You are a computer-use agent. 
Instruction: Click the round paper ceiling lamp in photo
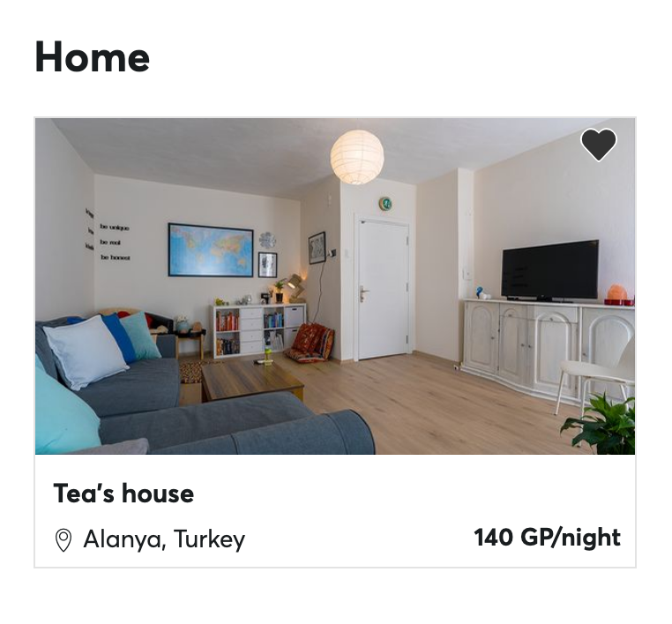pyautogui.click(x=357, y=157)
